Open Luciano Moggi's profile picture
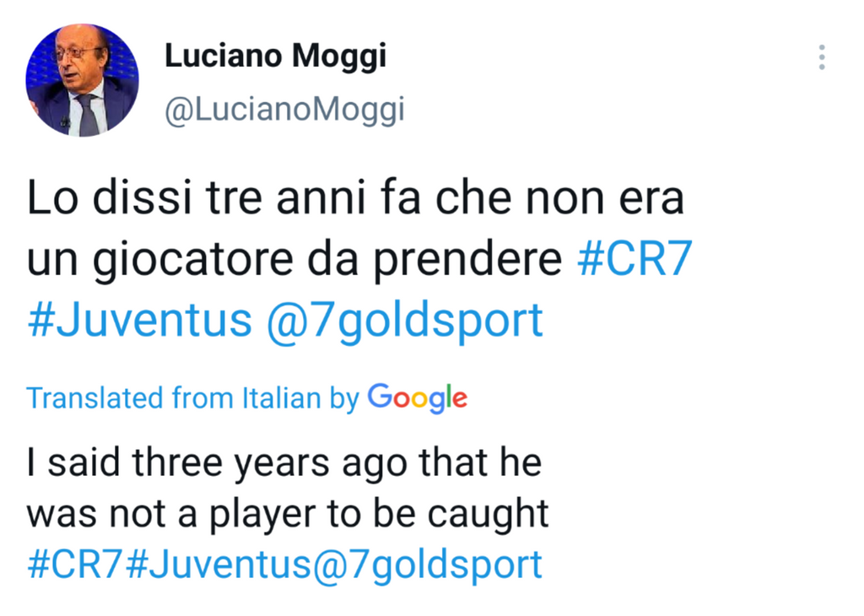 [82, 80]
